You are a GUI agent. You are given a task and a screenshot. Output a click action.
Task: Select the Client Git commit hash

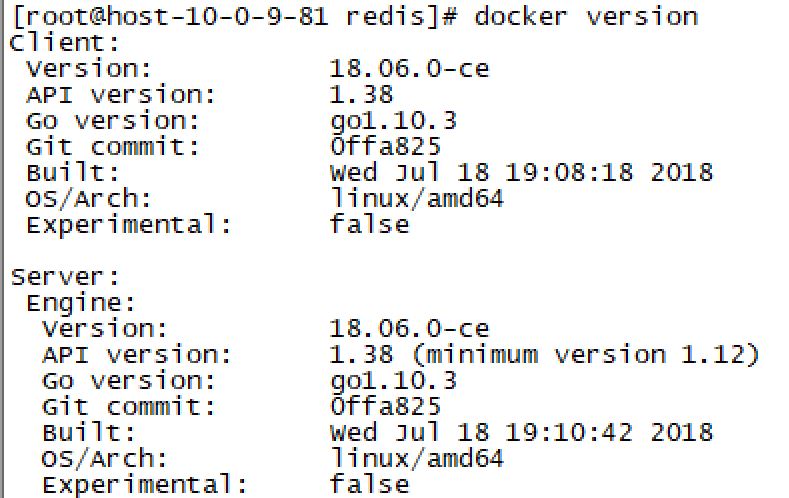[385, 147]
